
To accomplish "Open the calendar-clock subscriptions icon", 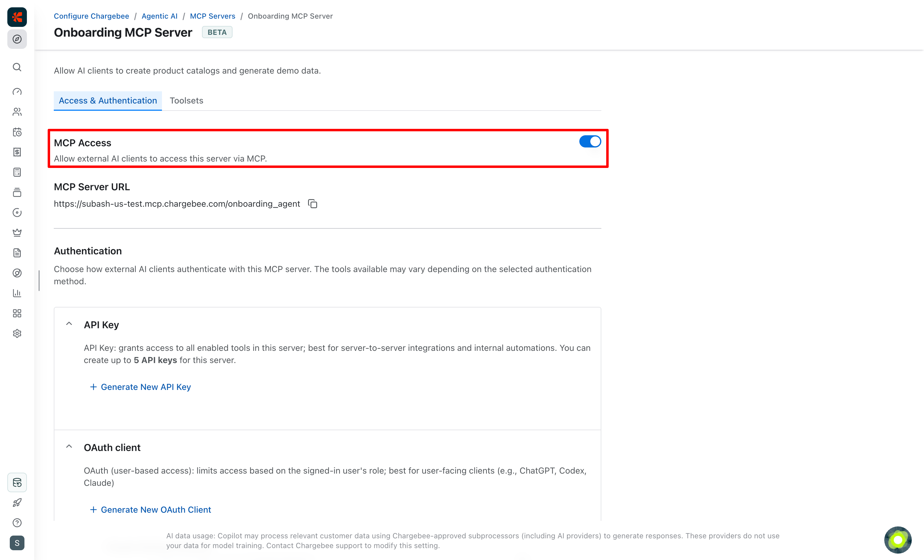I will (17, 132).
